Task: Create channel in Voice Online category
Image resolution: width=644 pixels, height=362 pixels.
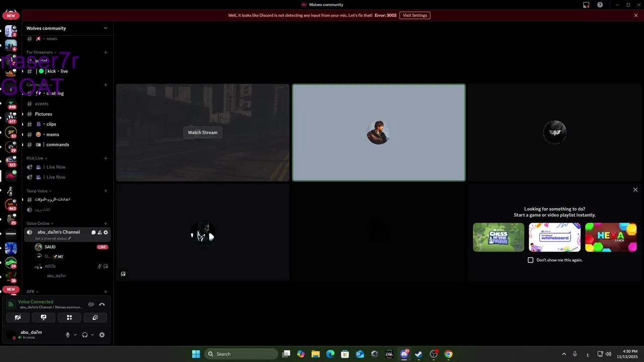Action: coord(106,224)
